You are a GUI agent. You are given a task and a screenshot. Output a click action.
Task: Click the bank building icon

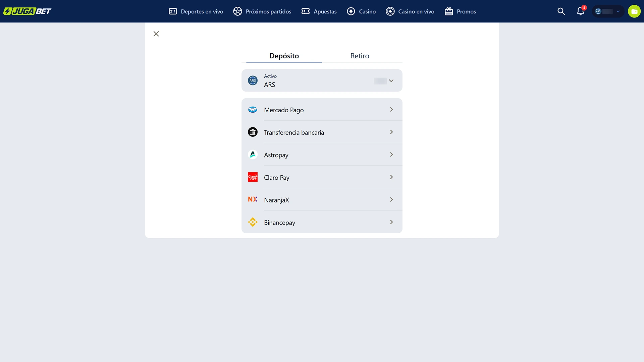[253, 132]
